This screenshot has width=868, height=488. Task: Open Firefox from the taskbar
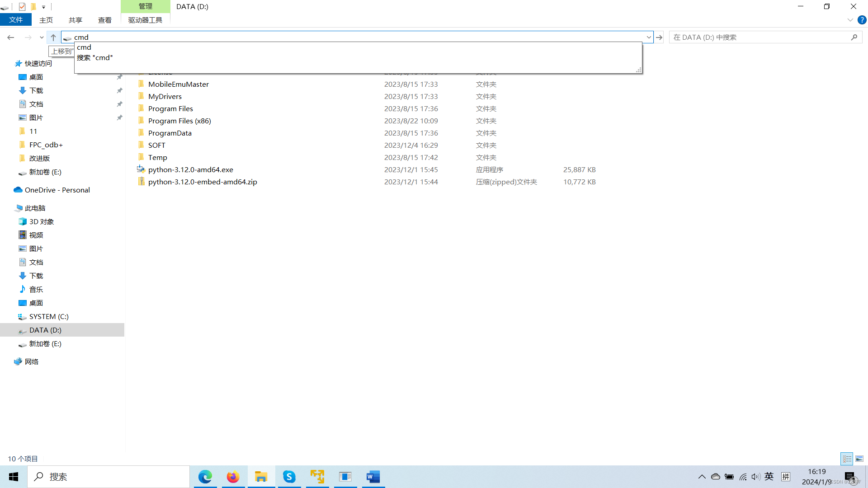click(x=233, y=477)
